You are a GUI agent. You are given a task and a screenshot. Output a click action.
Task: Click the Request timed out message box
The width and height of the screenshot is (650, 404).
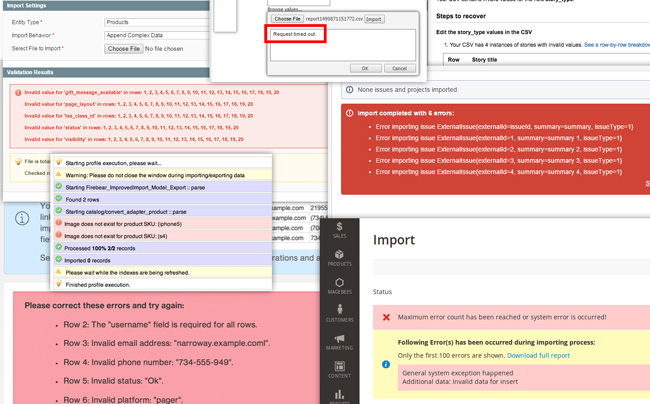[x=343, y=45]
